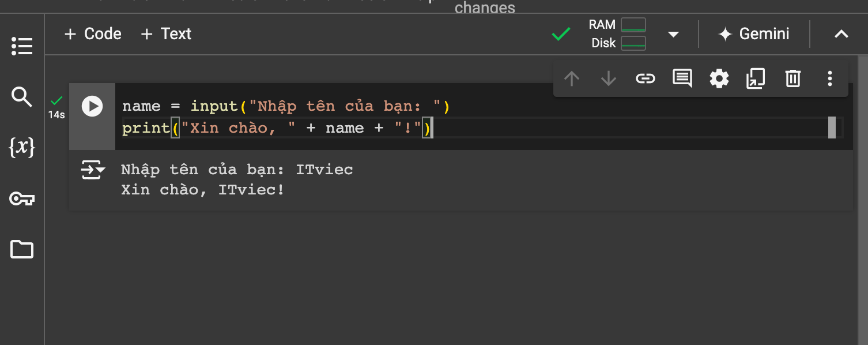Move cell down with arrow icon
Image resolution: width=868 pixels, height=345 pixels.
tap(608, 78)
